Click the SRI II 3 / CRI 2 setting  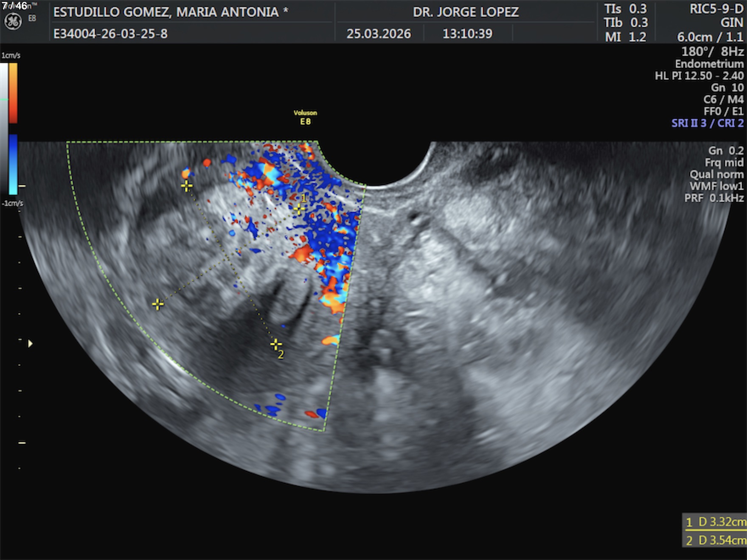tap(707, 123)
